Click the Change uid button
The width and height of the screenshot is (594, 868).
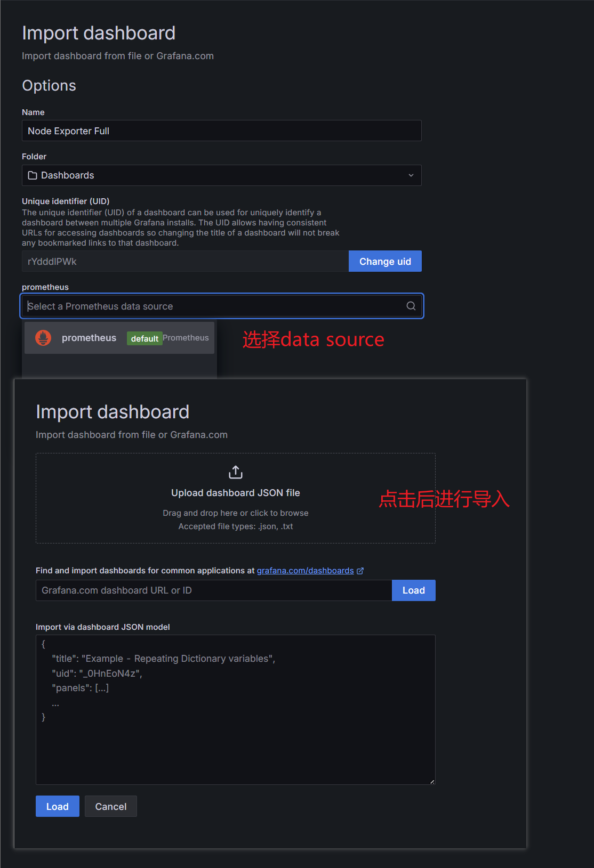[385, 261]
